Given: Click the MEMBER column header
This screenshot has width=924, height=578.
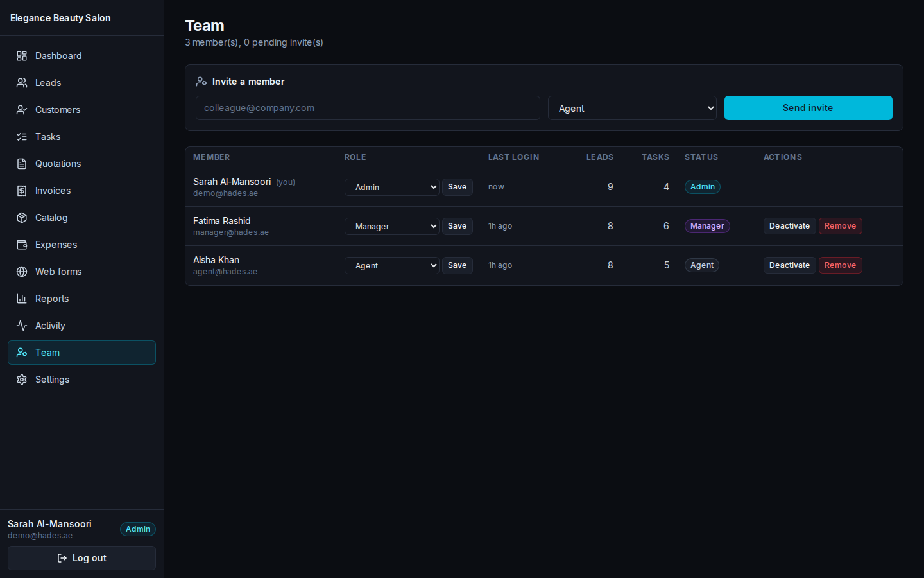Looking at the screenshot, I should point(211,157).
